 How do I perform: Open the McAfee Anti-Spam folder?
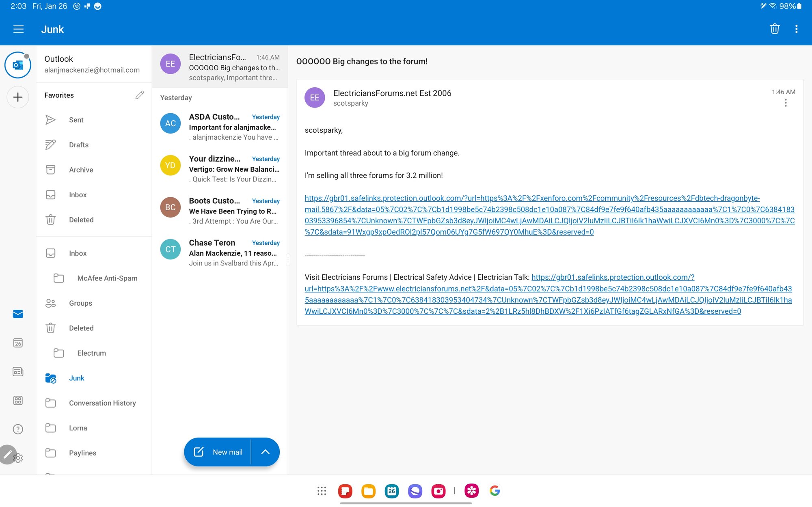(x=94, y=278)
